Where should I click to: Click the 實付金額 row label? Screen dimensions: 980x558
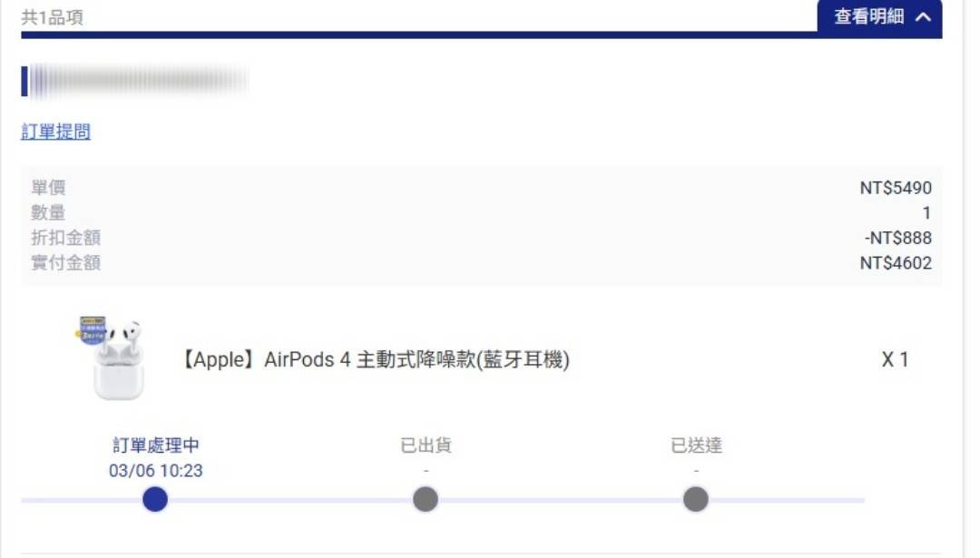point(65,263)
